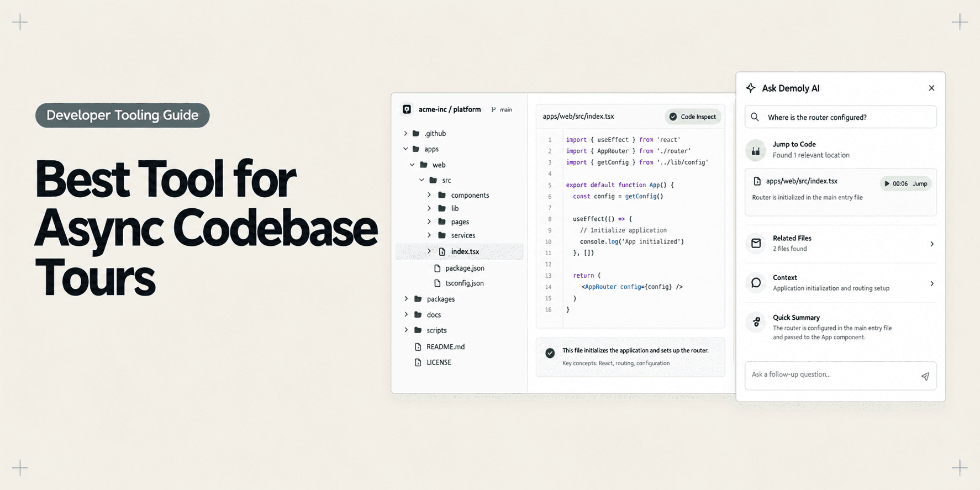Click the Jump button
This screenshot has width=980, height=490.
pos(920,183)
